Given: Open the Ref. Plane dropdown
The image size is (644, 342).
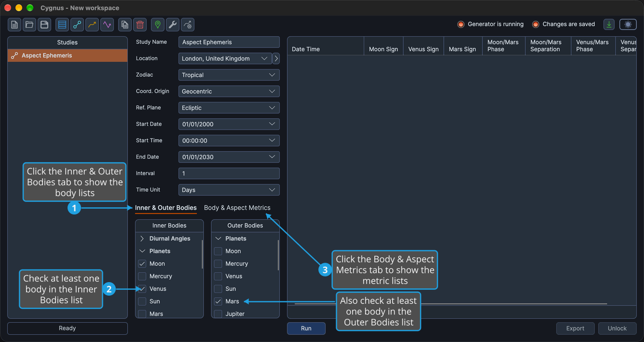Looking at the screenshot, I should tap(229, 108).
